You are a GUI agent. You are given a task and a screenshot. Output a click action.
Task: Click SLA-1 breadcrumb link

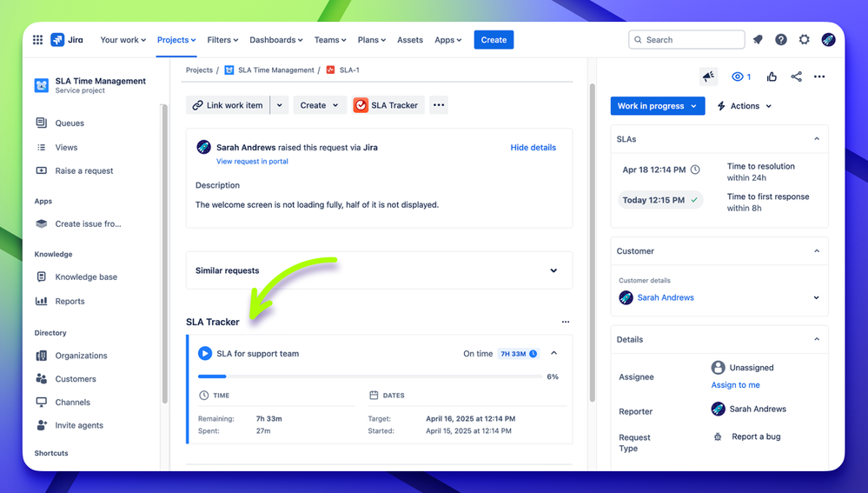[x=349, y=70]
